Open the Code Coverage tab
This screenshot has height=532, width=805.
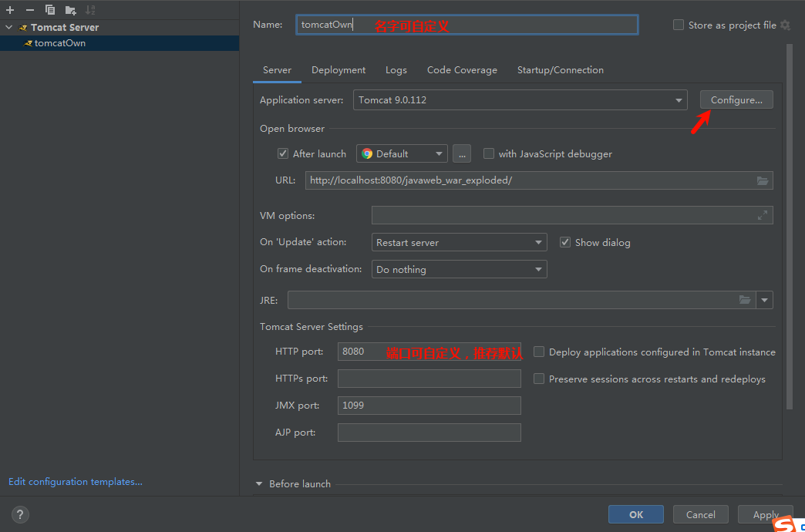[462, 70]
